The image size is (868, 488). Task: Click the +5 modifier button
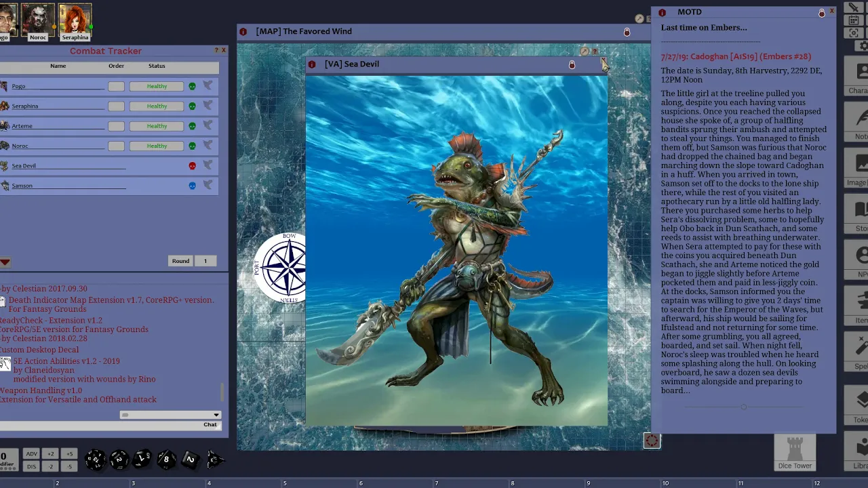69,453
